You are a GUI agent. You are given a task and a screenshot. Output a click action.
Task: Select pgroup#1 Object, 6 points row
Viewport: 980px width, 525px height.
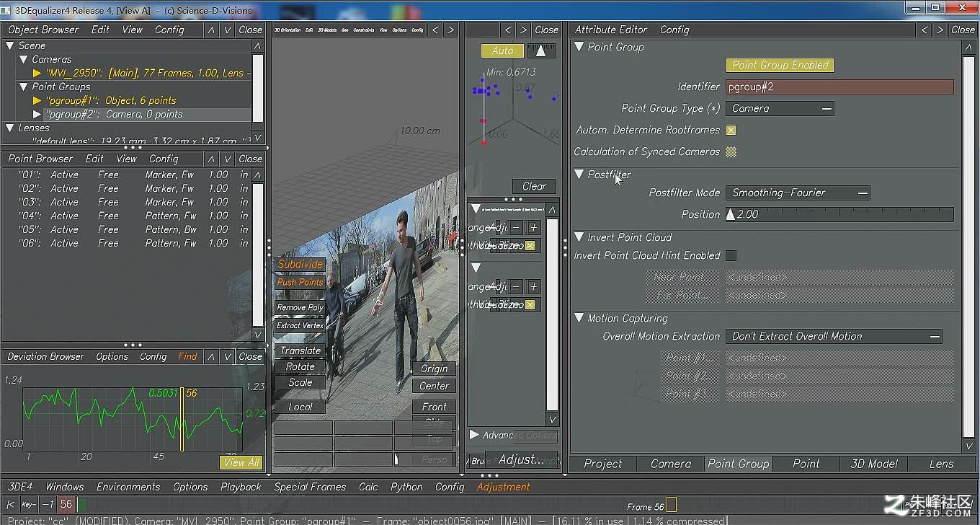(110, 100)
